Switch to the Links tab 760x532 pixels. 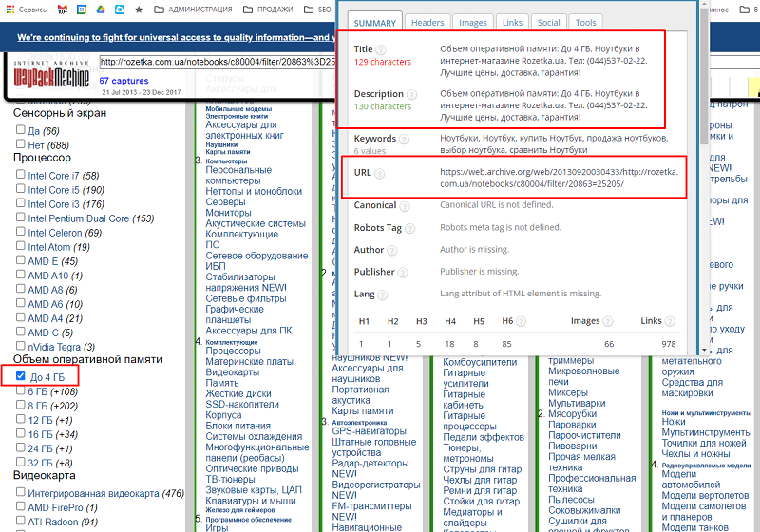[x=512, y=22]
